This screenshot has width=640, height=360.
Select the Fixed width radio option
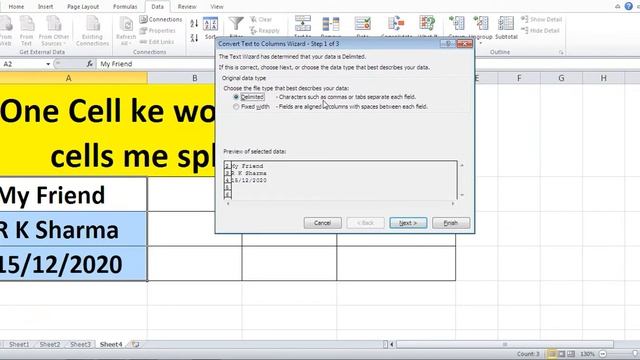click(x=236, y=107)
